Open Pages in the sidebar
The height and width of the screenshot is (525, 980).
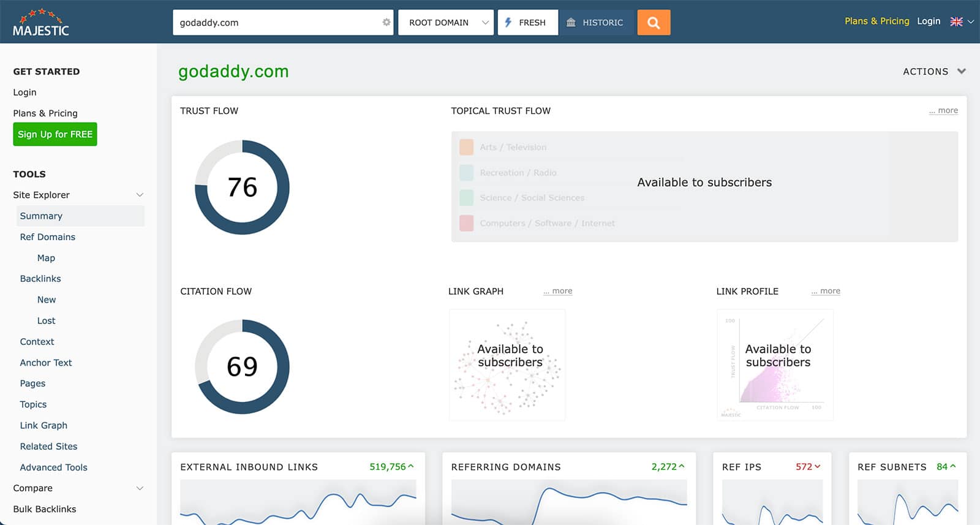tap(32, 383)
